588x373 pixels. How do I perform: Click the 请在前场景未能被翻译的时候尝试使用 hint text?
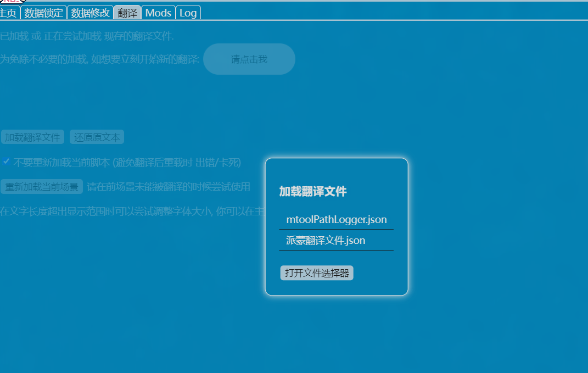(x=168, y=187)
